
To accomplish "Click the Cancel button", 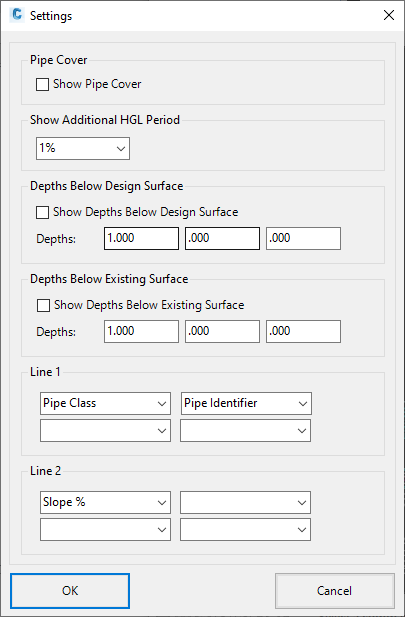I will coord(335,591).
